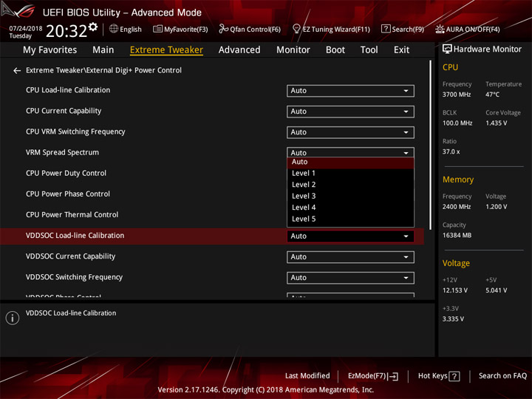Open Qfan Control(F6)

point(250,29)
